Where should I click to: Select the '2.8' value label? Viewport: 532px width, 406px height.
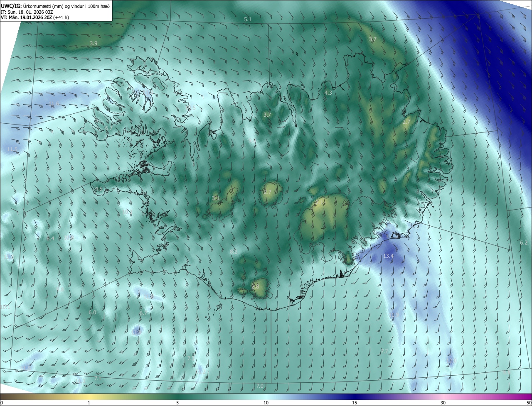click(x=256, y=287)
